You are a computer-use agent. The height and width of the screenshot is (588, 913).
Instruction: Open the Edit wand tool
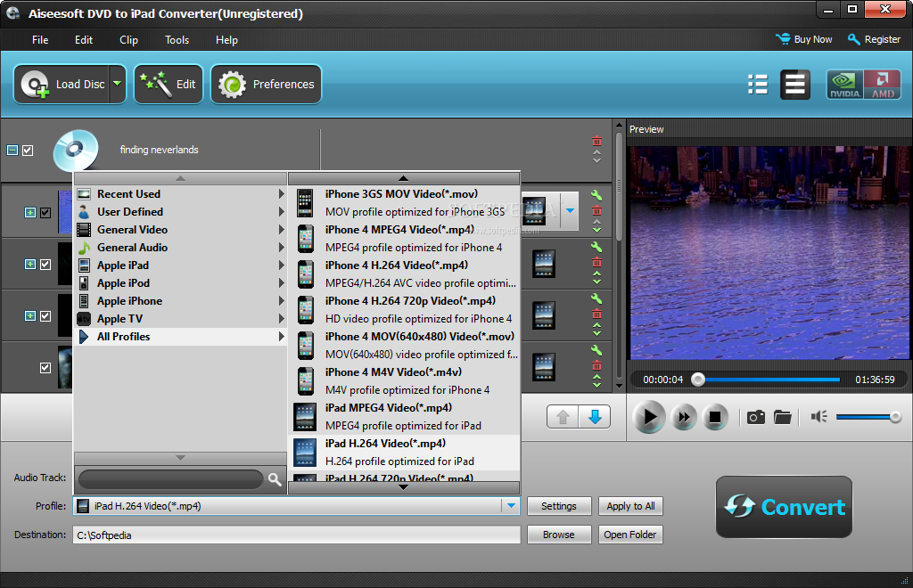[169, 85]
